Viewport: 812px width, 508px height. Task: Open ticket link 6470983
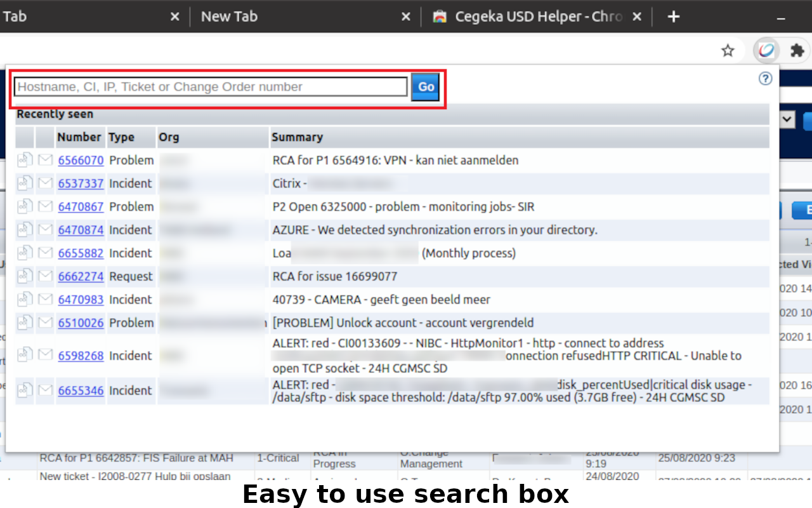click(x=81, y=300)
